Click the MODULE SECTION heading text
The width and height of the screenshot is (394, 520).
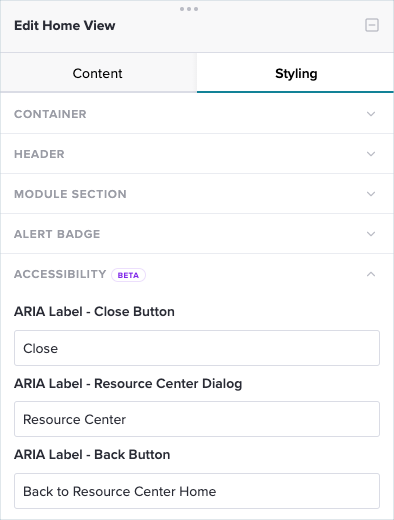tap(70, 194)
